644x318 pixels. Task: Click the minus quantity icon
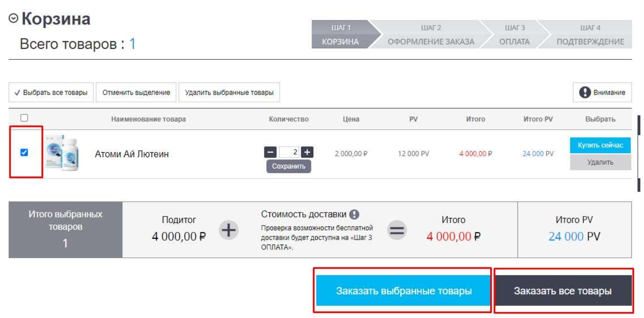[x=270, y=152]
